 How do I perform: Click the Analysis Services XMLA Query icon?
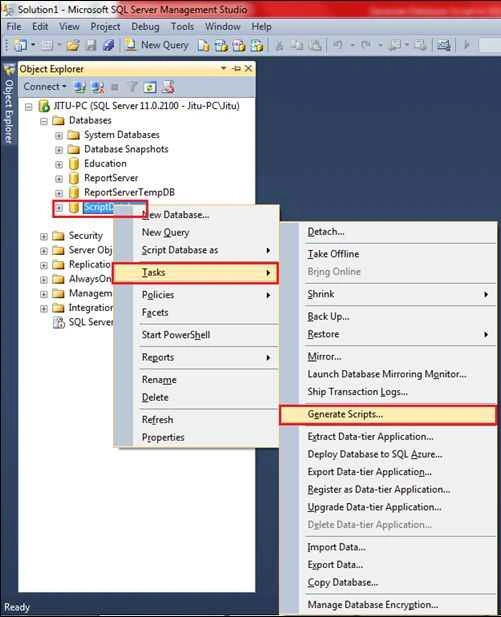point(257,46)
